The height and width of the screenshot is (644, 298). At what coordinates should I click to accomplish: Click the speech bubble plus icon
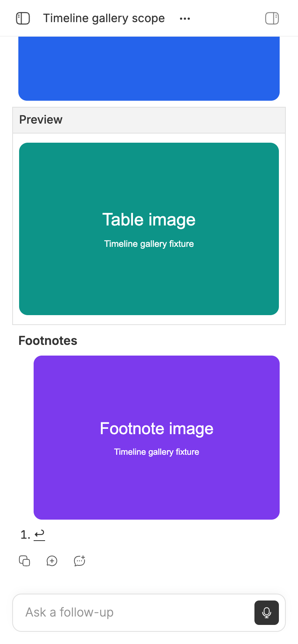tap(52, 561)
